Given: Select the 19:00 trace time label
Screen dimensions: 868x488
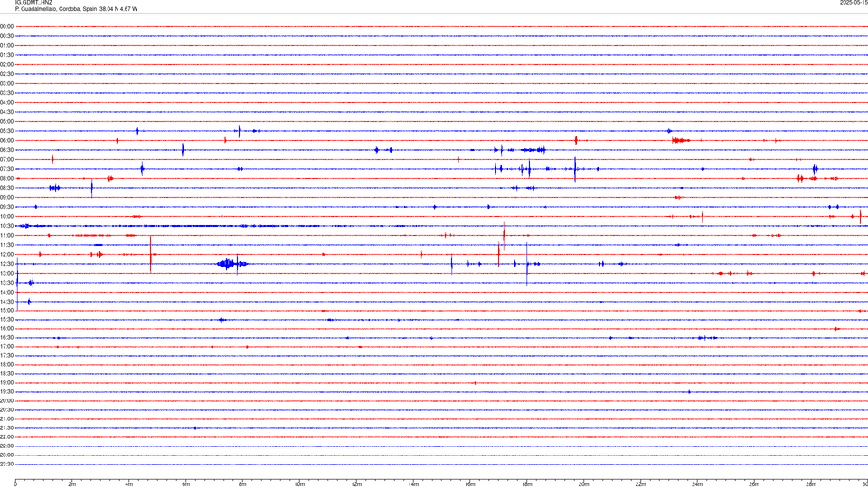Looking at the screenshot, I should [x=6, y=383].
